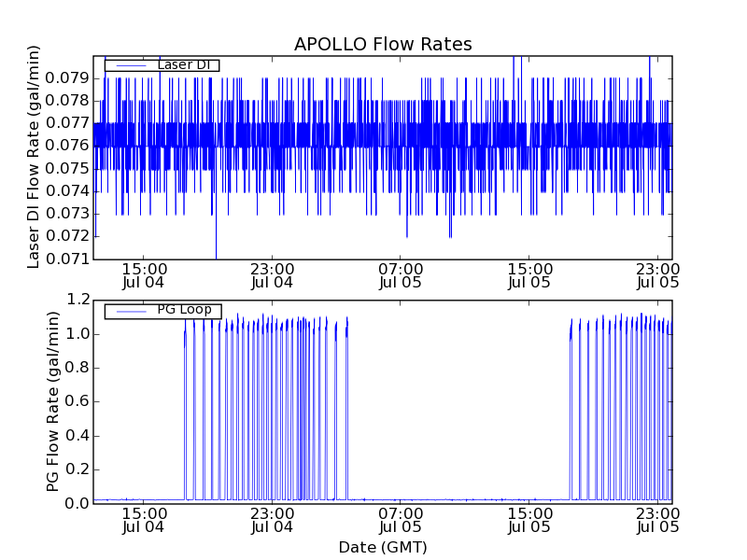This screenshot has height=560, width=747.
Task: Select the 0.075 tick label
Action: [67, 168]
